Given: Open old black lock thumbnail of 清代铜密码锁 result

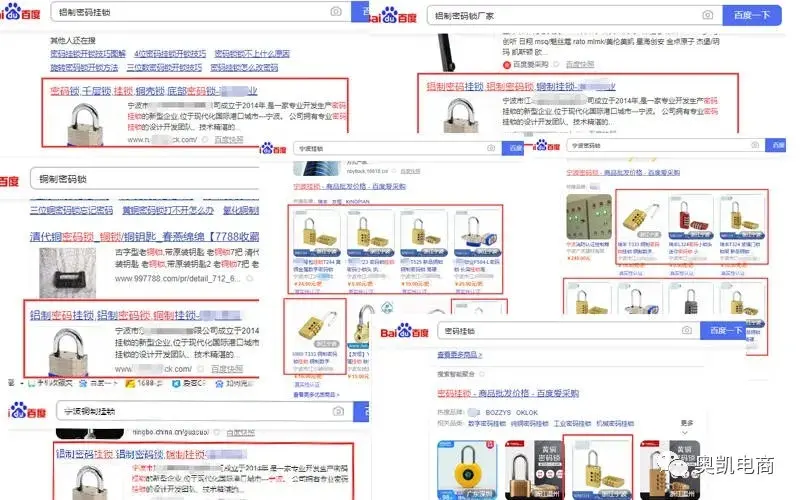Looking at the screenshot, I should [x=67, y=273].
